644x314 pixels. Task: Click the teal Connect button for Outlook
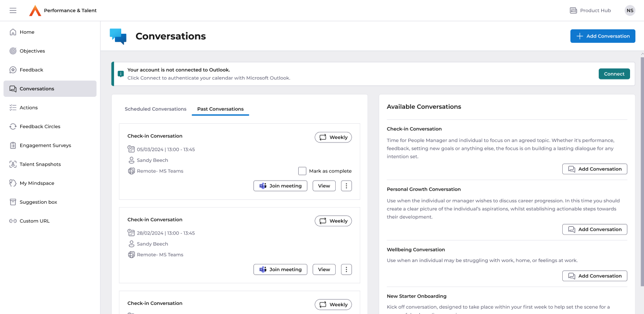(x=614, y=74)
